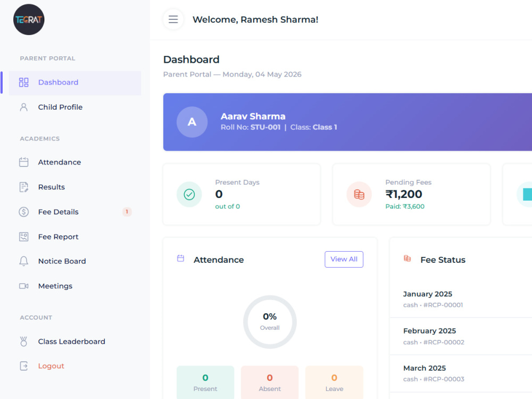532x399 pixels.
Task: Click the 'out of 0' text
Action: (x=227, y=206)
